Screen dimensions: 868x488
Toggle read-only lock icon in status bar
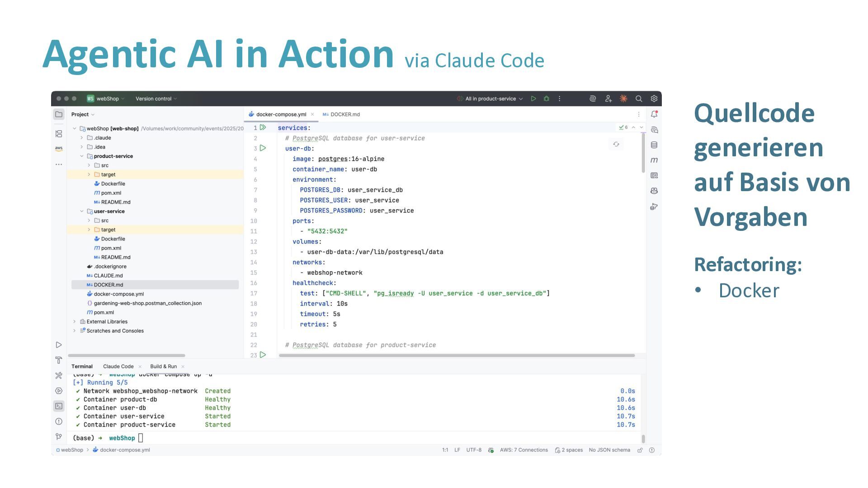[x=640, y=450]
